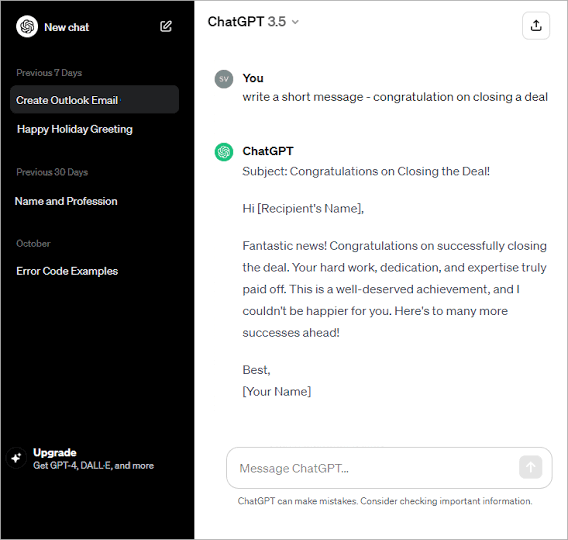Viewport: 568px width, 540px height.
Task: Click the user prompt about closing a deal
Action: (395, 97)
